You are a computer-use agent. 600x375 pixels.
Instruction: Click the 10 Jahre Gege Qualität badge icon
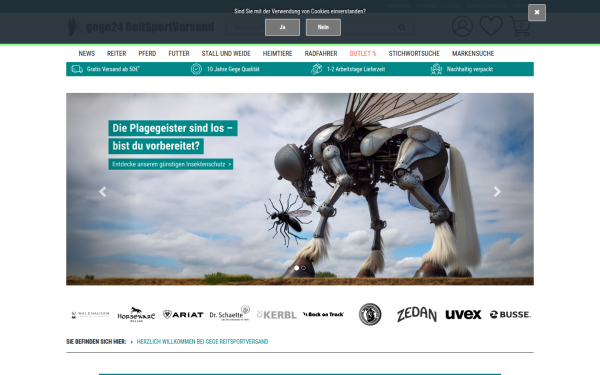pyautogui.click(x=196, y=69)
